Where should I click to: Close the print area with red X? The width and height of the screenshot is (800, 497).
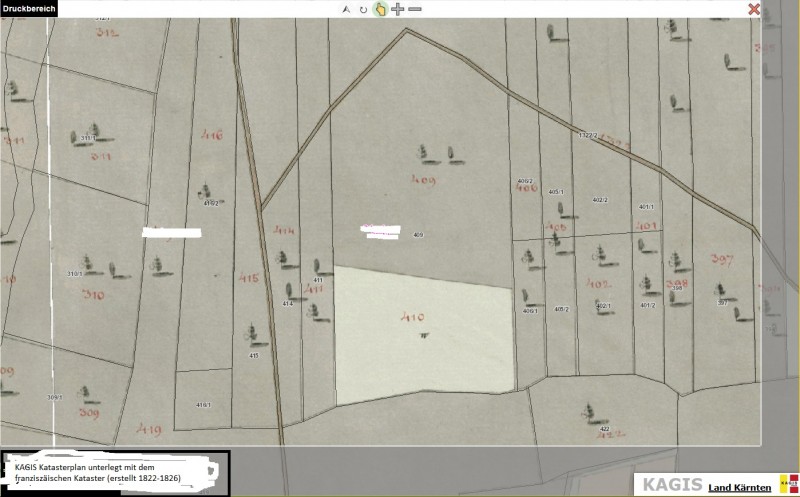(754, 9)
